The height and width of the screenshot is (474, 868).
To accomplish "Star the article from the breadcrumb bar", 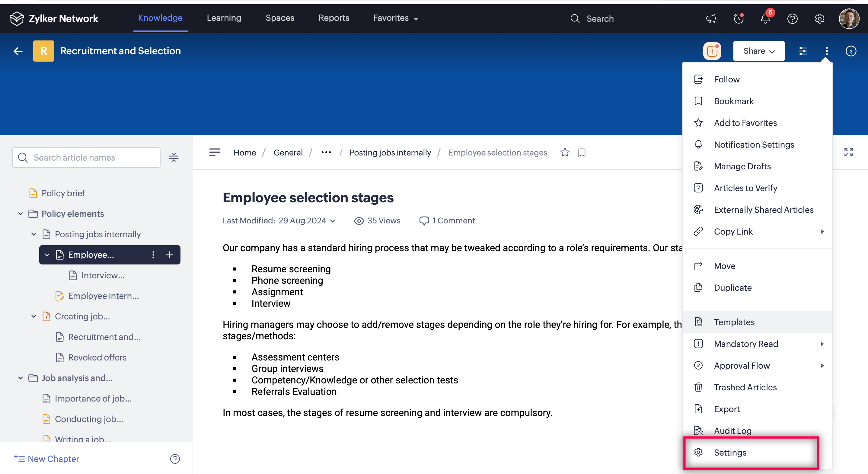I will pos(565,152).
